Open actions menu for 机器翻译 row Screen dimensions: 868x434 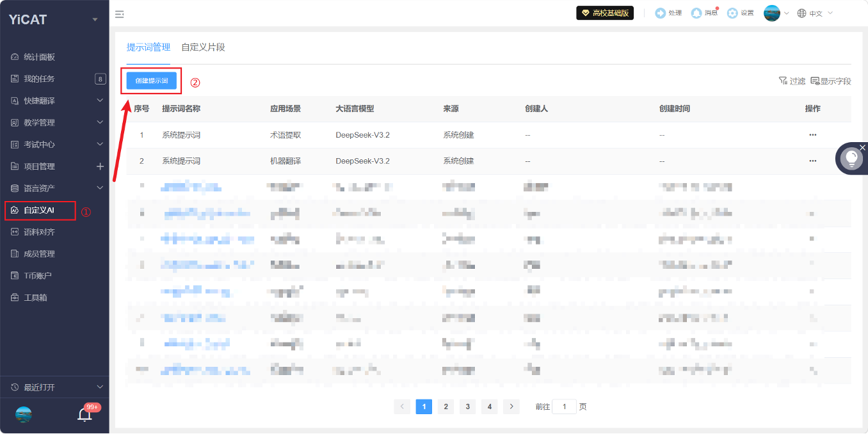813,161
